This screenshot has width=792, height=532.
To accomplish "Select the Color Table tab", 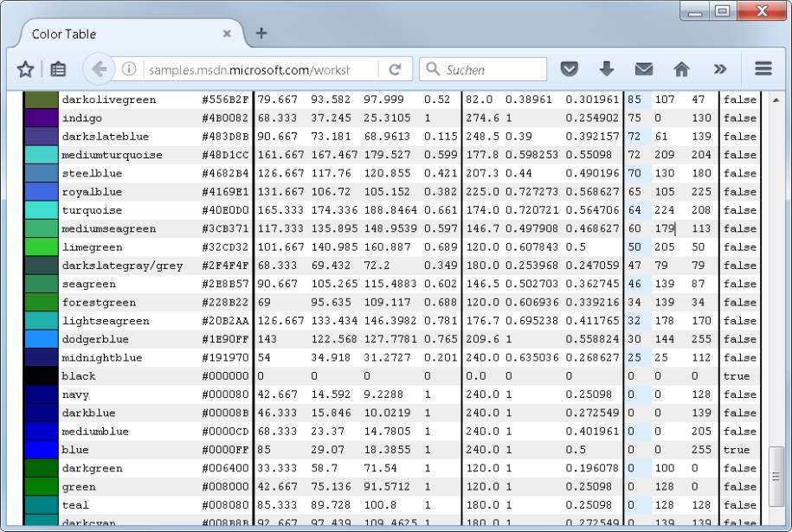I will tap(121, 34).
